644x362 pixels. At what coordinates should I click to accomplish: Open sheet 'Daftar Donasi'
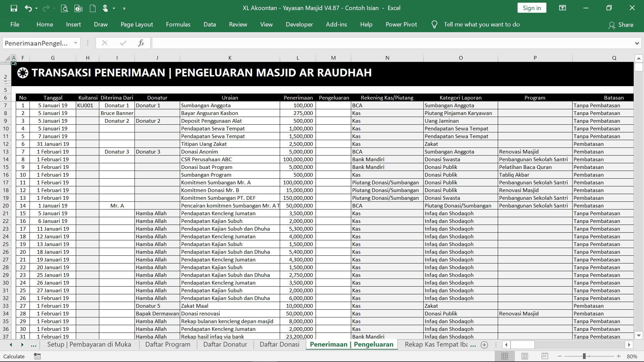279,345
